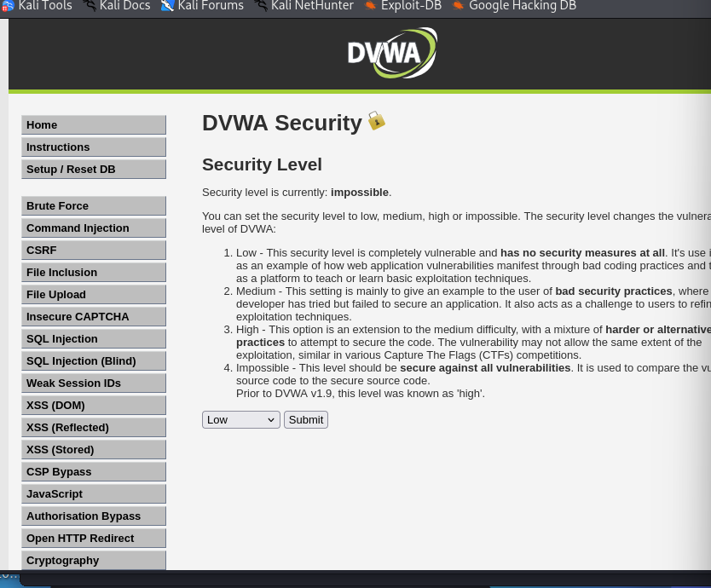Click the Security Level heading
The width and height of the screenshot is (711, 588).
pyautogui.click(x=262, y=164)
